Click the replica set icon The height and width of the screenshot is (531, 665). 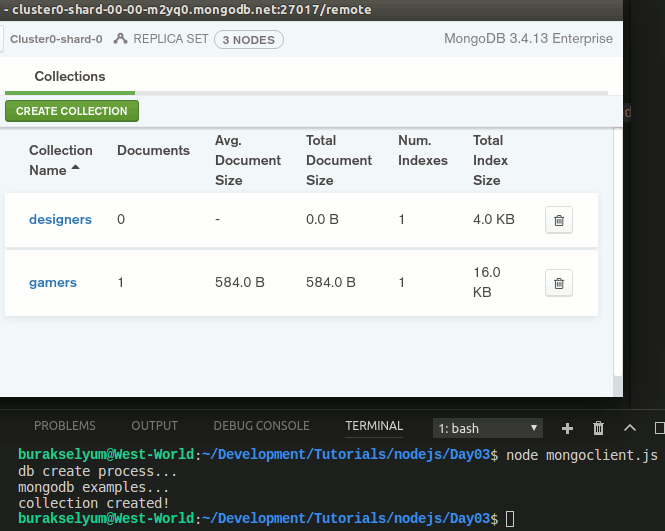(121, 40)
